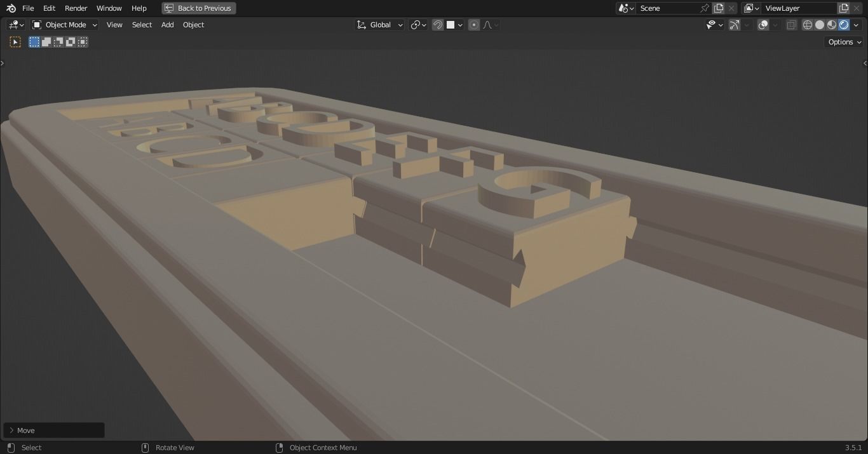This screenshot has height=454, width=868.
Task: Click the Blender logo menu icon
Action: click(x=11, y=8)
